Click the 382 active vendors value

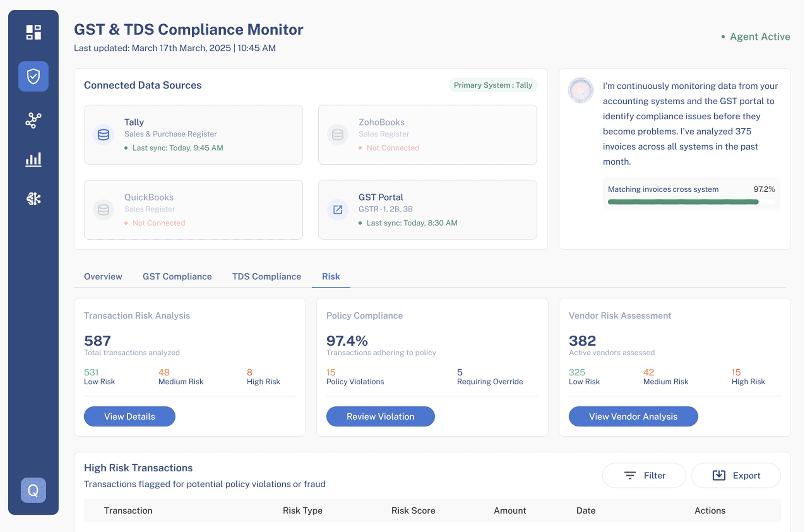coord(582,341)
